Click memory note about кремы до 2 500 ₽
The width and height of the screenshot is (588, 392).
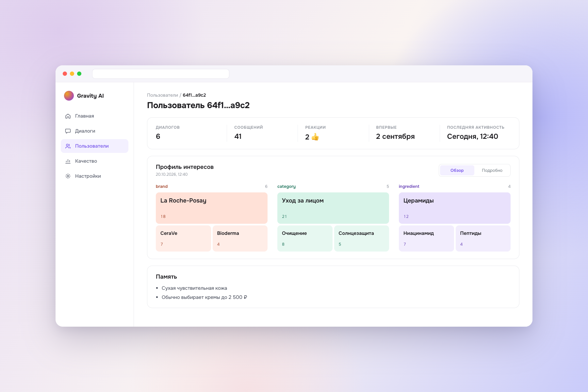pos(204,297)
